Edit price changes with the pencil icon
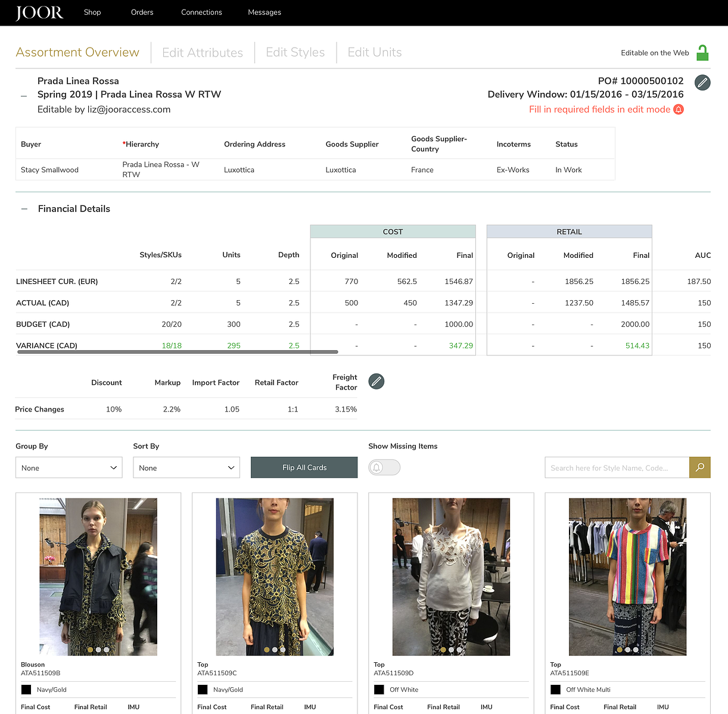Screen dimensions: 728x714 377,381
